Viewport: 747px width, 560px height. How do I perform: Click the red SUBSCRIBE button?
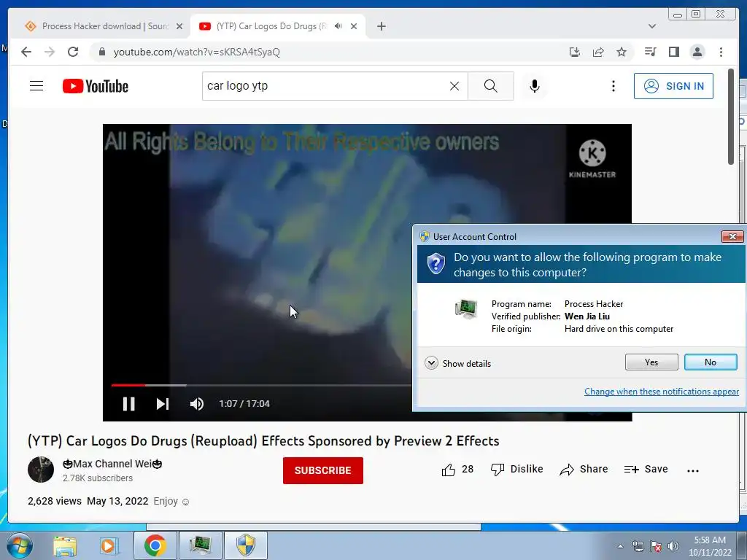click(x=323, y=470)
